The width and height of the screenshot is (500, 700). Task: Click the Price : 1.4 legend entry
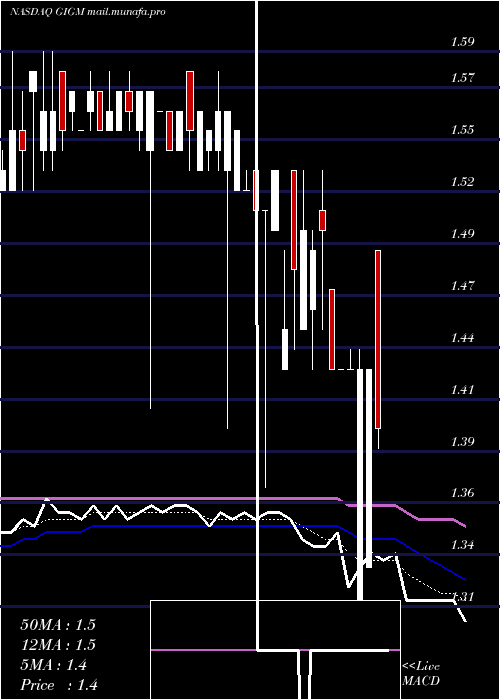click(59, 685)
